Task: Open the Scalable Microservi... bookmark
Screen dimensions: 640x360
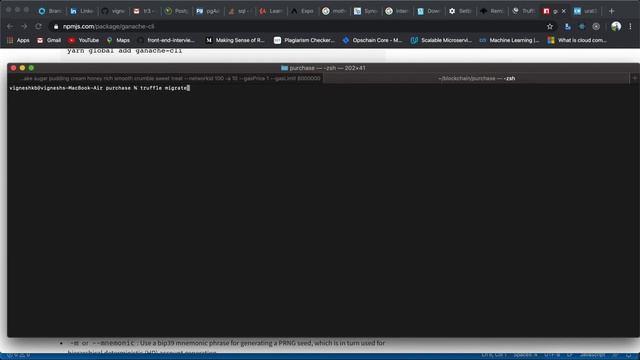Action: pos(442,40)
